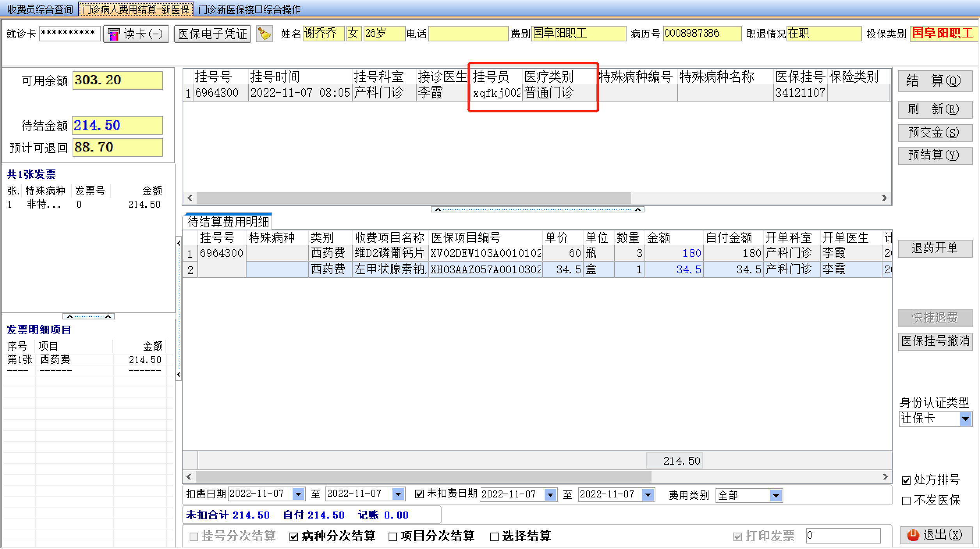The width and height of the screenshot is (980, 549).
Task: Open 扣费日期 start date picker dropdown
Action: (x=298, y=494)
